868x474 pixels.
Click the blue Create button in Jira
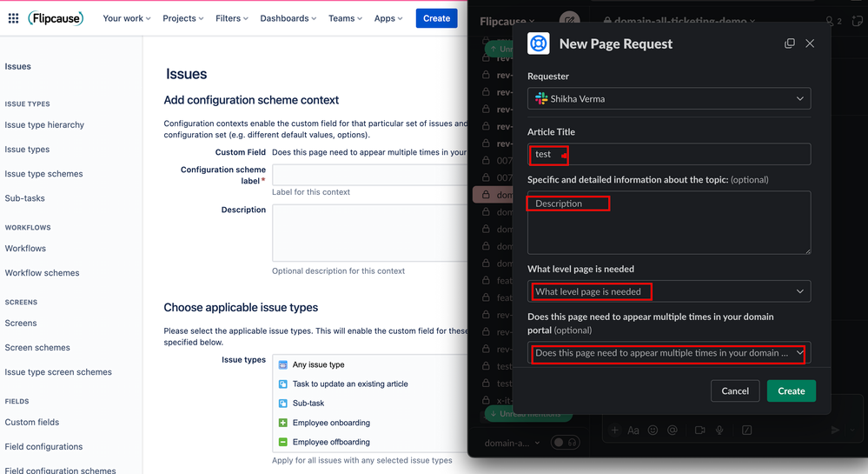436,18
